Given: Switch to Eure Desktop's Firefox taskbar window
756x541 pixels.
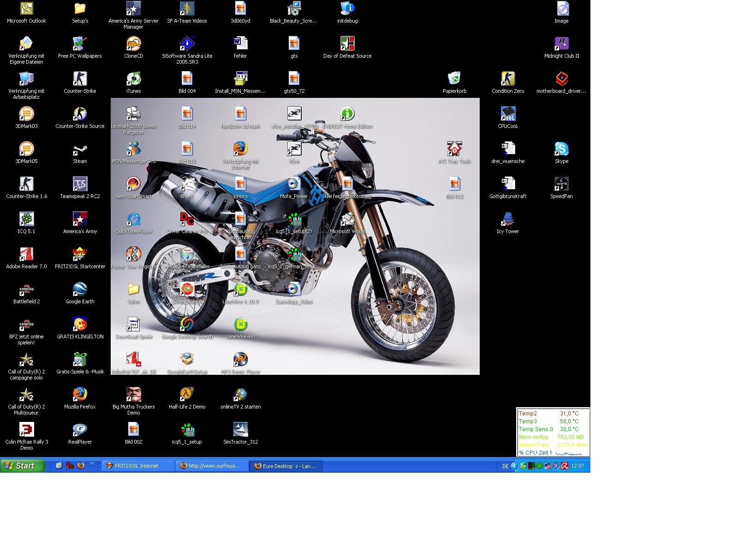Looking at the screenshot, I should click(286, 466).
